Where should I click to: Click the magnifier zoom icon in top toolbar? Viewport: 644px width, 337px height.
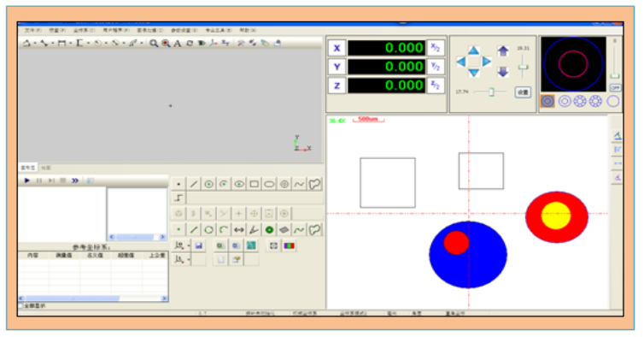153,44
